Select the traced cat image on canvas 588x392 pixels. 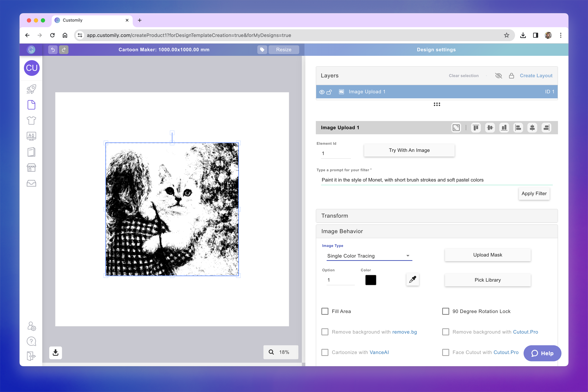coord(172,209)
